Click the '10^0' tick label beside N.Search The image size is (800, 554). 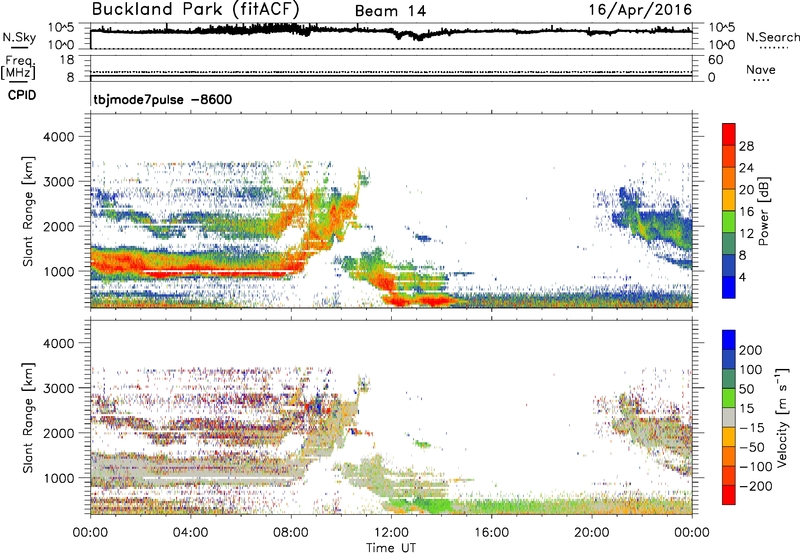coord(722,45)
